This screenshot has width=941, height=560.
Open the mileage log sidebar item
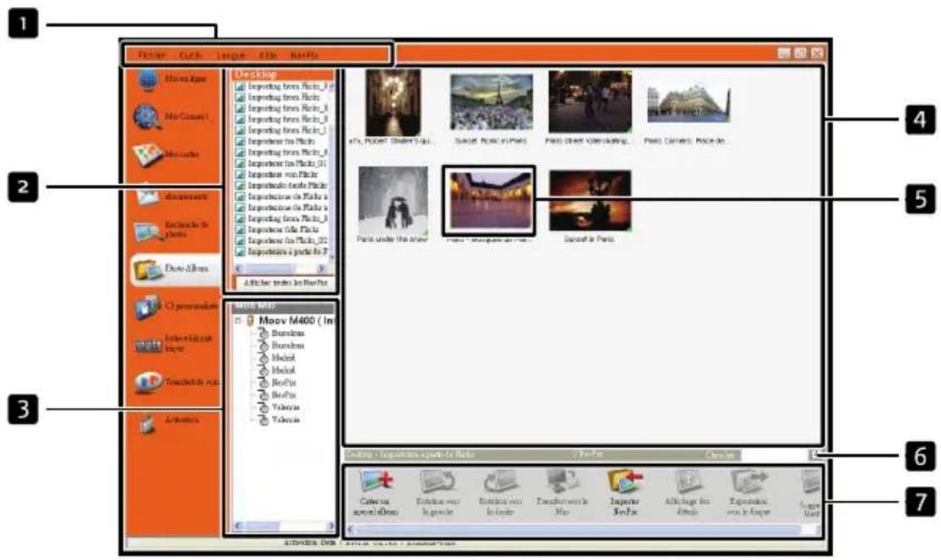[x=174, y=344]
